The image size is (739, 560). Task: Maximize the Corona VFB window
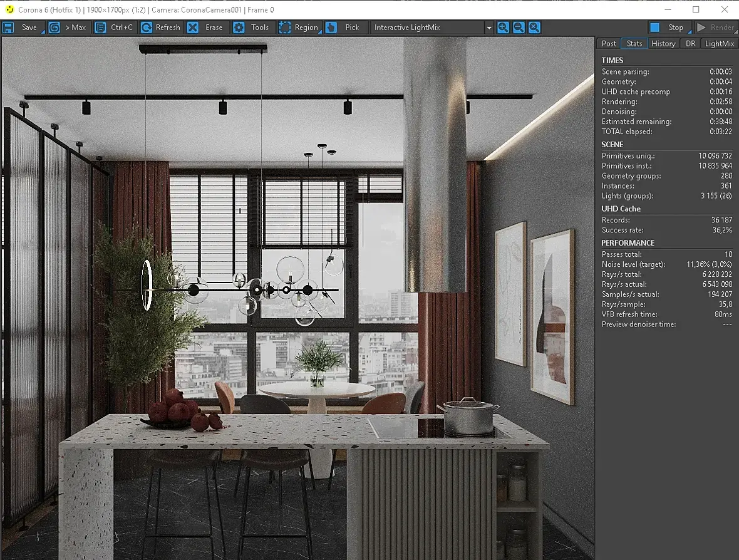[x=696, y=9]
